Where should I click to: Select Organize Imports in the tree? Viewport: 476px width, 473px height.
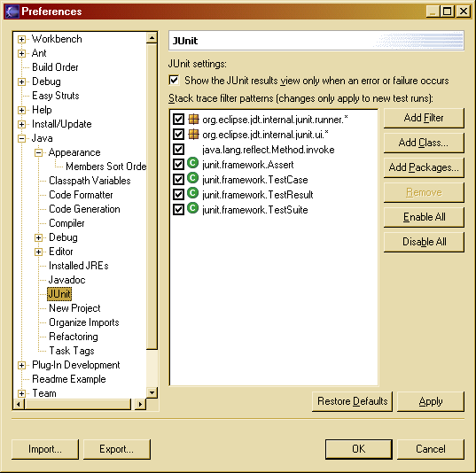(84, 322)
